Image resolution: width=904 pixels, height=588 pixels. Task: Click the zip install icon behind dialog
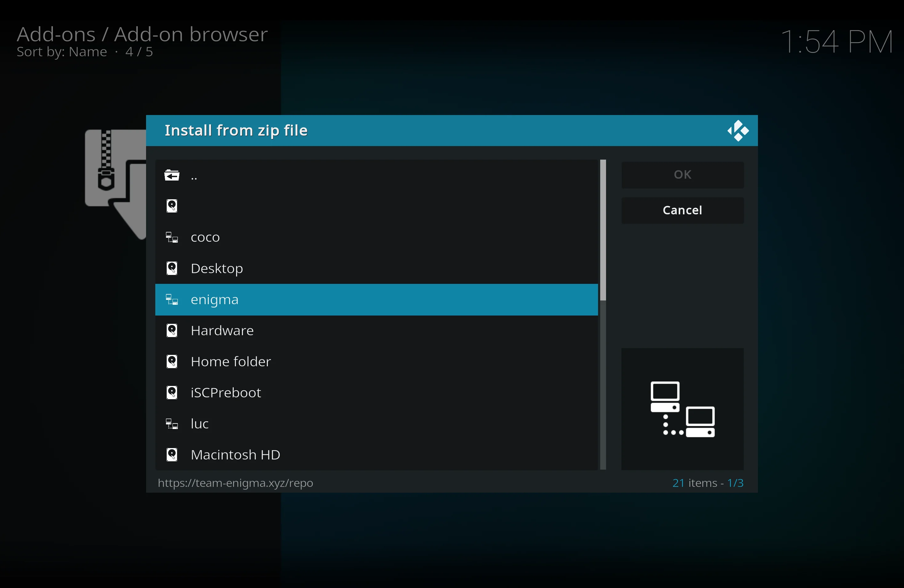coord(115,184)
